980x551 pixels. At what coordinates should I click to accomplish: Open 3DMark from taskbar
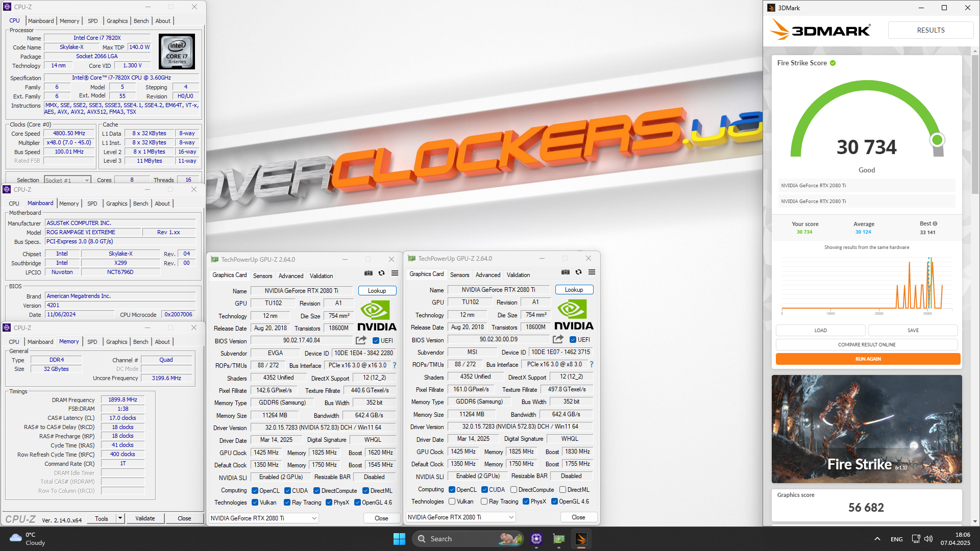tap(581, 539)
